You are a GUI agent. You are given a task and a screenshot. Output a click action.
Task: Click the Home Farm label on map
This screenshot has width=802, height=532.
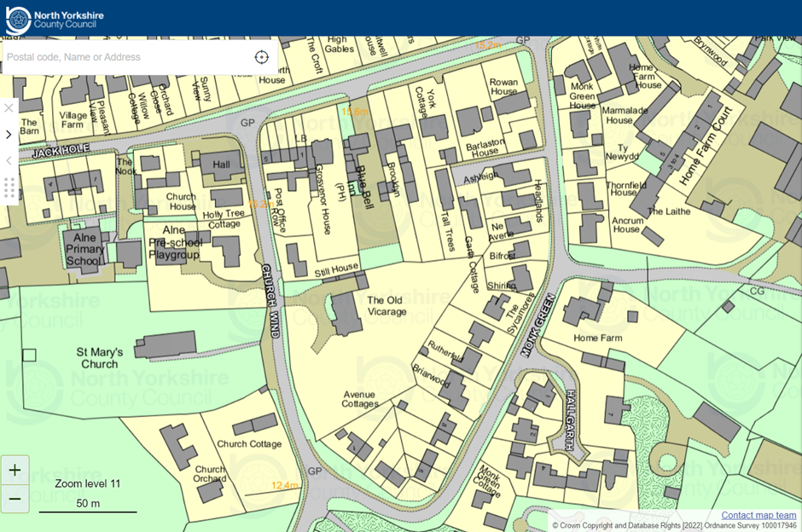coord(597,338)
